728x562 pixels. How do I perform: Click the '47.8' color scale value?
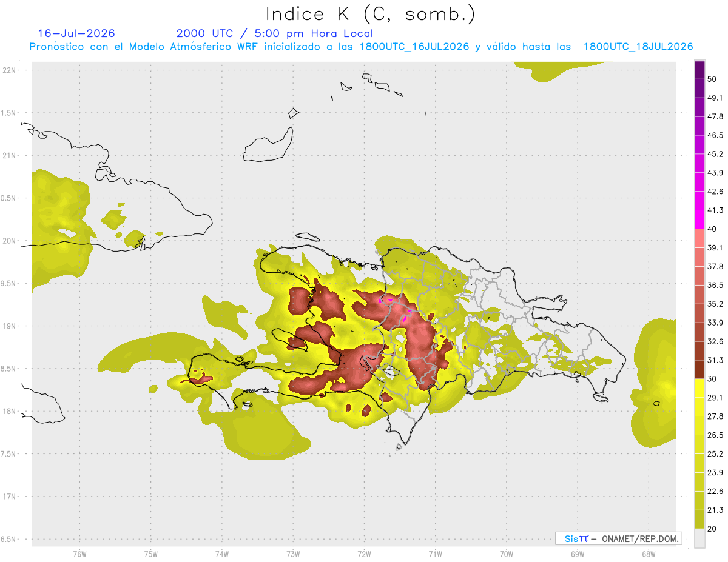(x=715, y=117)
